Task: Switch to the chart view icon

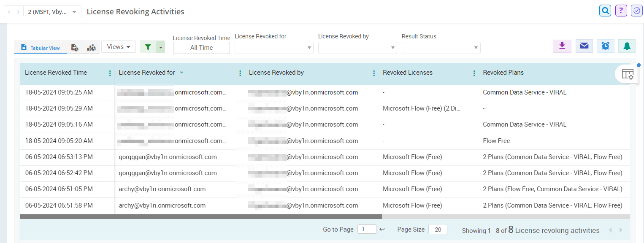Action: pos(92,48)
